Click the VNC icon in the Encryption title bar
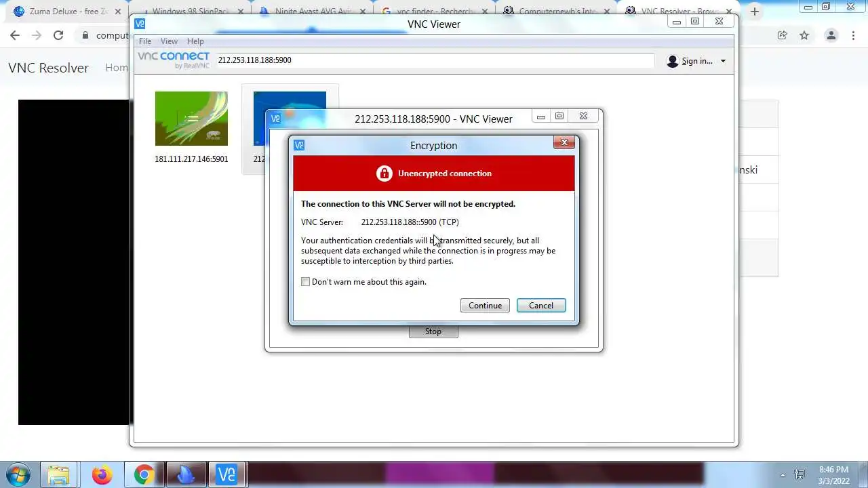Viewport: 868px width, 488px height. (x=299, y=145)
